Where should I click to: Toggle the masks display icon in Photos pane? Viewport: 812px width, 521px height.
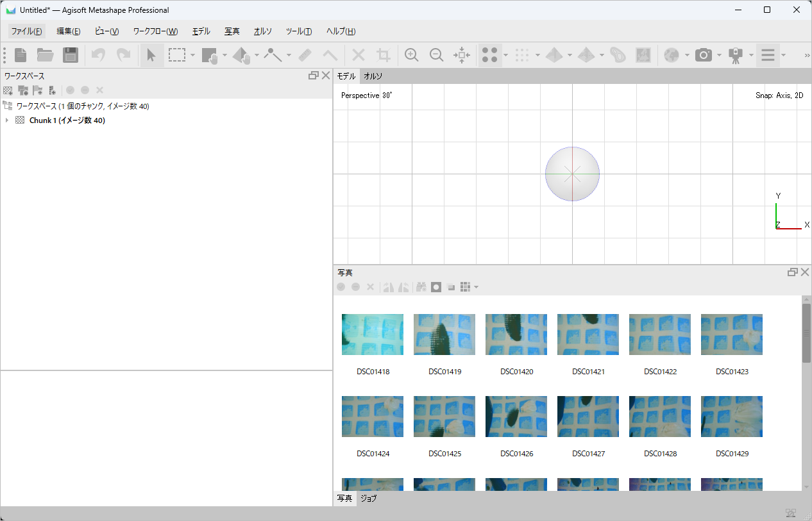[x=436, y=287]
